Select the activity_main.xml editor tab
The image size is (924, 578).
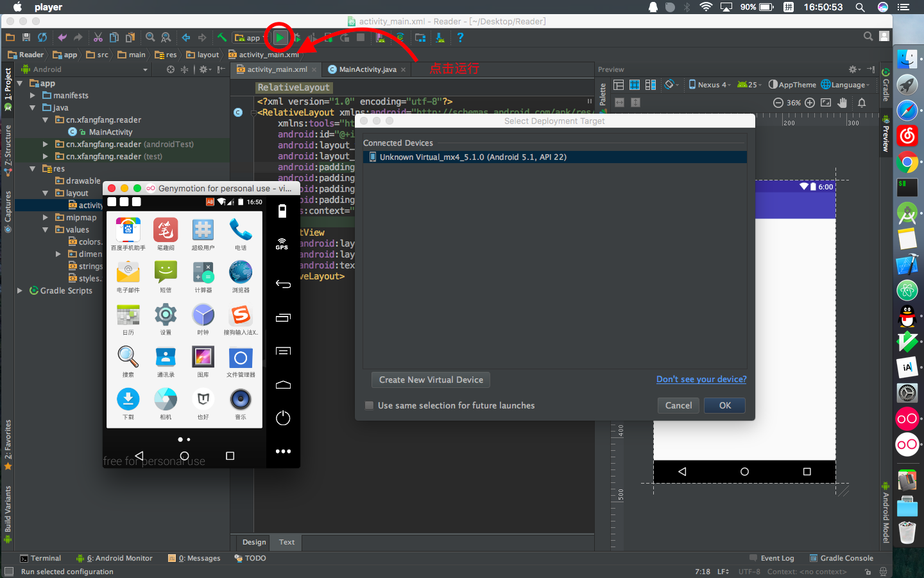[277, 69]
